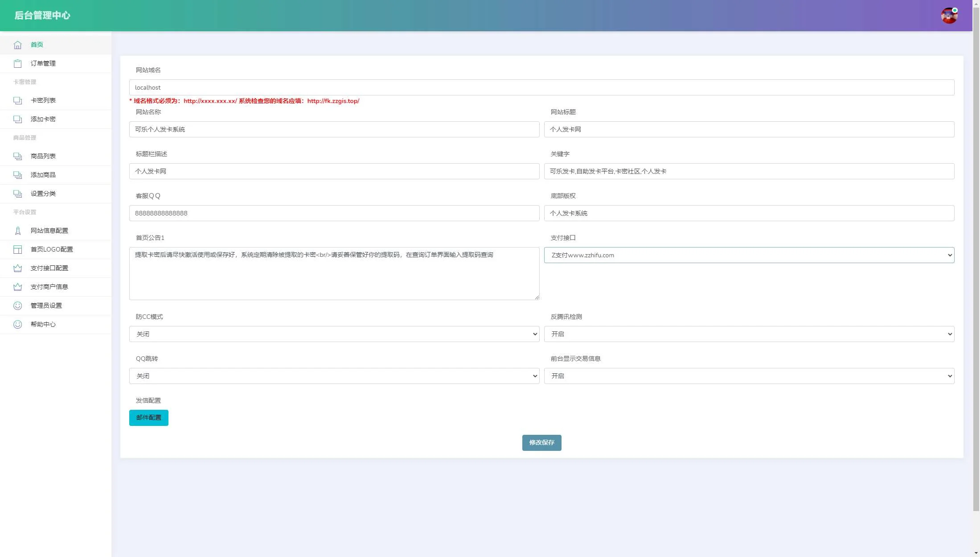Click the icon next to 卡密列表
Screen dimensions: 980x557
[x=17, y=101]
